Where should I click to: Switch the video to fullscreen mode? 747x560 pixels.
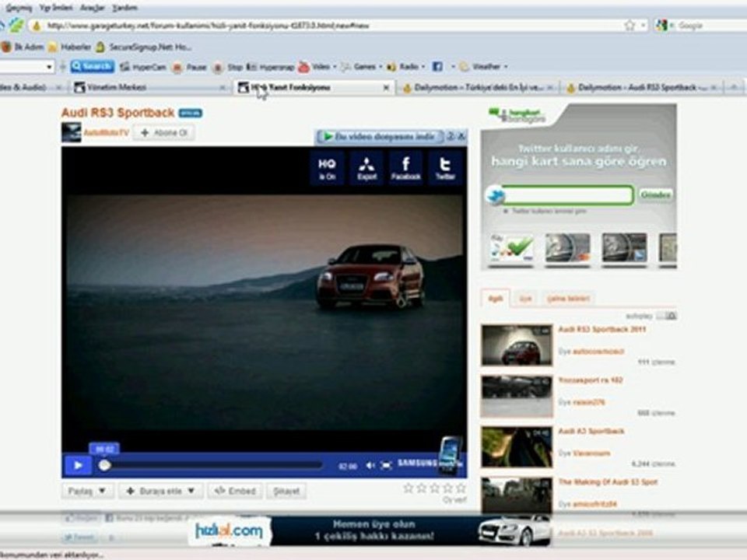point(387,465)
